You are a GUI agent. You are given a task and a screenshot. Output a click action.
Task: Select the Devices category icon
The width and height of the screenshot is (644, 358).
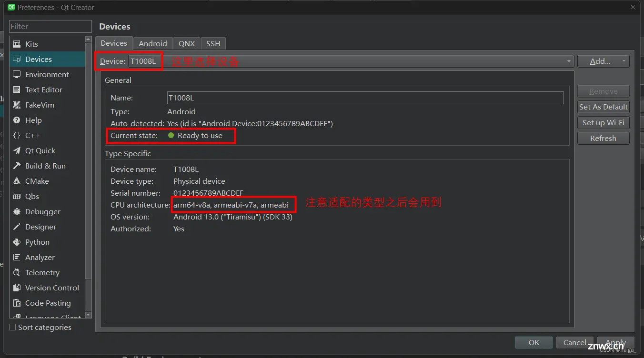(x=17, y=59)
